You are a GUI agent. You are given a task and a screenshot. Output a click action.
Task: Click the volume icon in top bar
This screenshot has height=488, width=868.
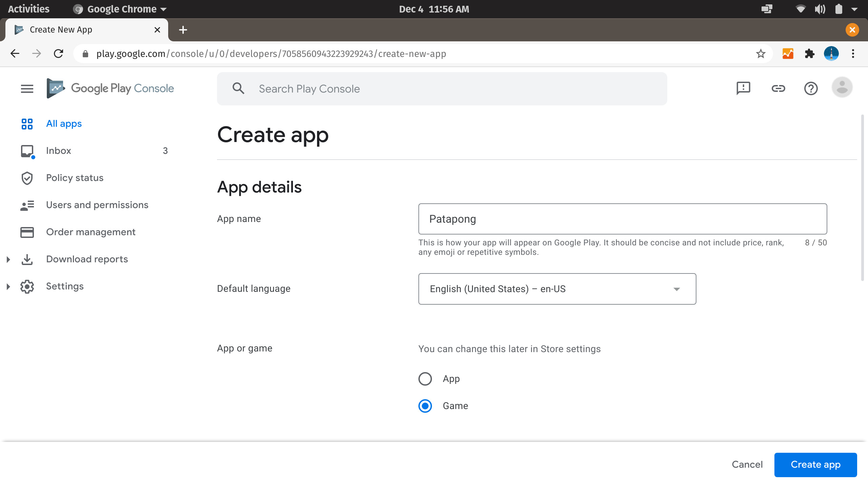[820, 9]
